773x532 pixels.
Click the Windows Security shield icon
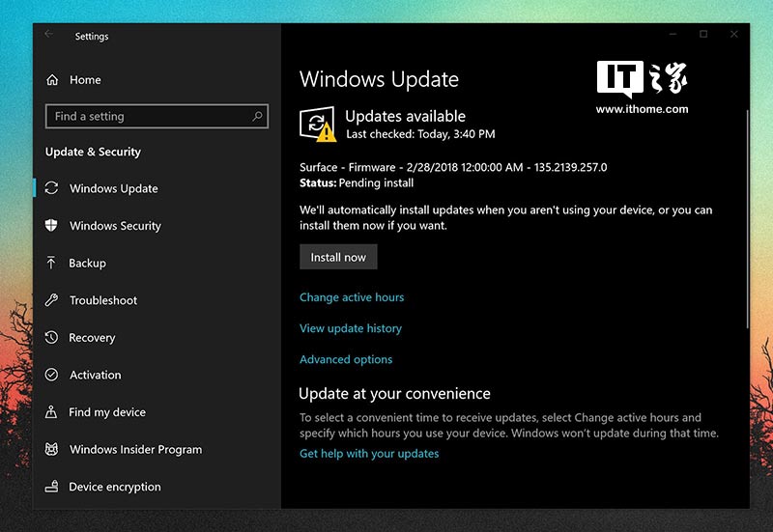51,226
